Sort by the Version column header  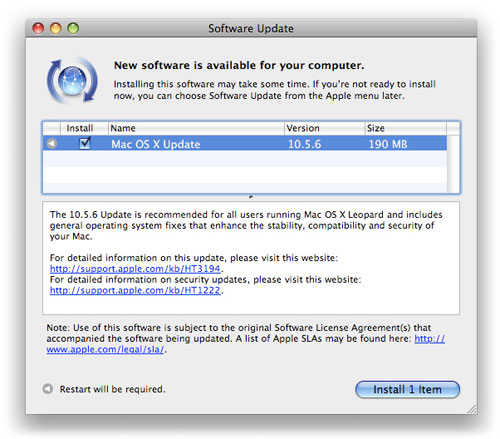tap(324, 128)
